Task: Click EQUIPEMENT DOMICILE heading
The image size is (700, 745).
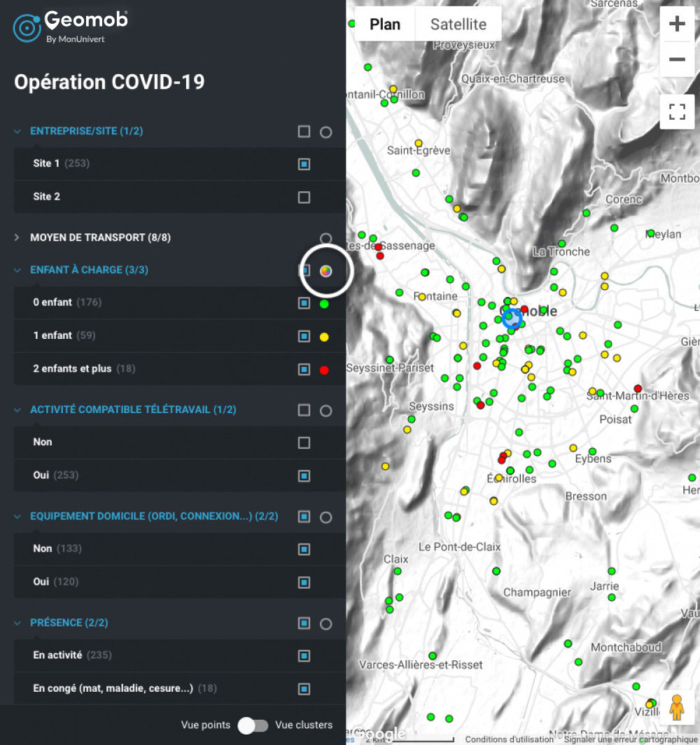Action: pos(154,516)
